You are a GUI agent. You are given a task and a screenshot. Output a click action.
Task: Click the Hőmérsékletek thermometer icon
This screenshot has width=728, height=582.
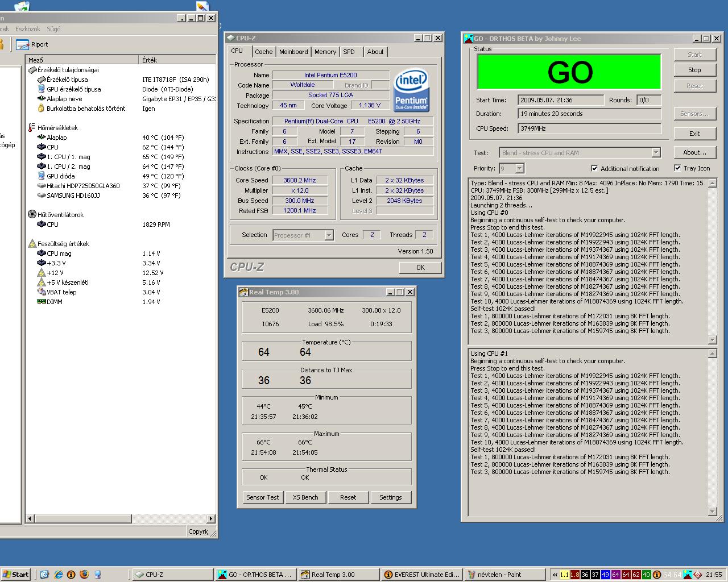[x=32, y=128]
